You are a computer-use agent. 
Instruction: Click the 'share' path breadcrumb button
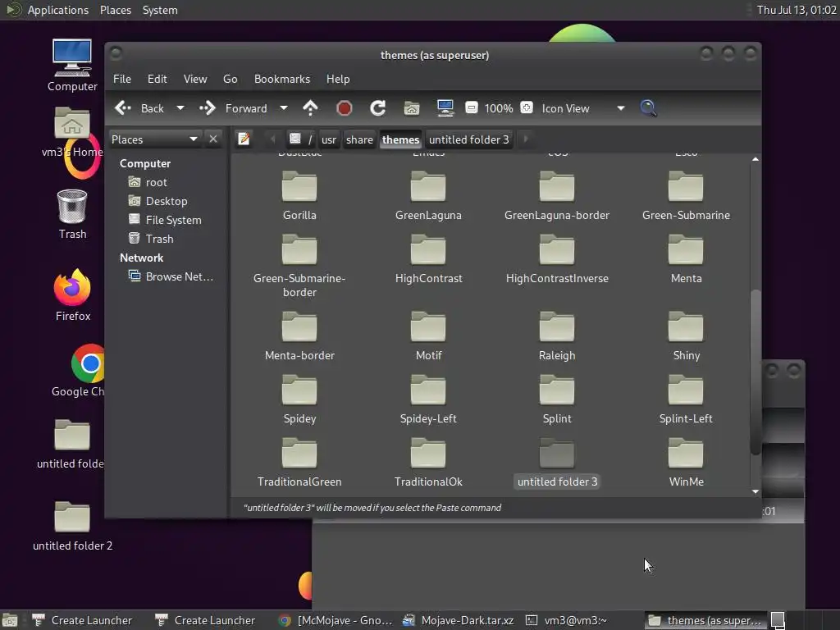(x=359, y=139)
